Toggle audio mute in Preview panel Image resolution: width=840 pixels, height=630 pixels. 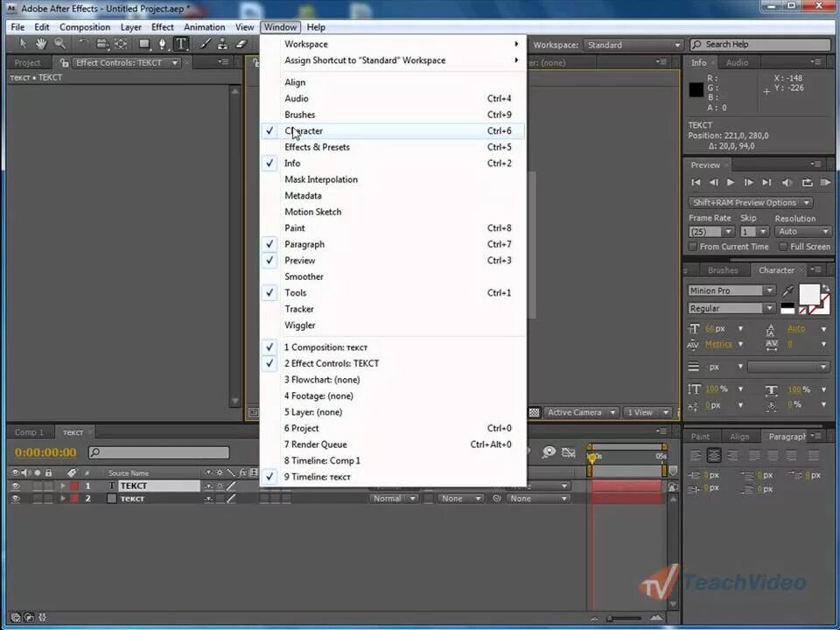787,183
